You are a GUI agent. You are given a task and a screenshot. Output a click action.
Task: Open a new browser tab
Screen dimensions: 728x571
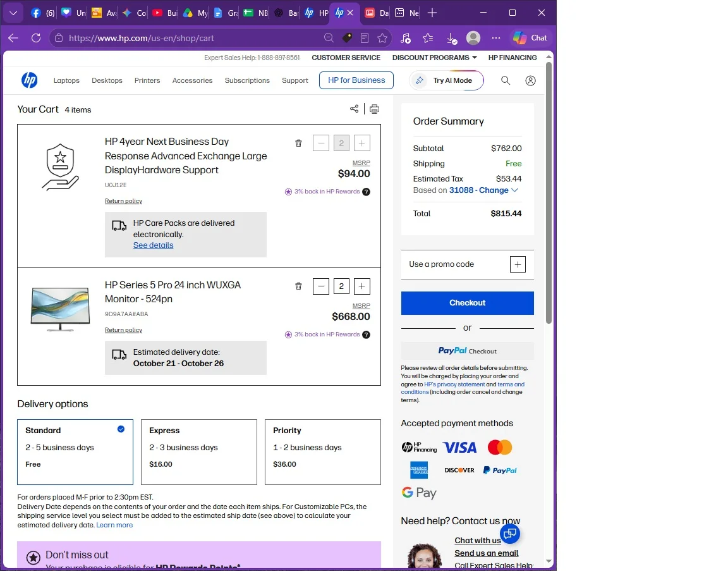click(x=432, y=13)
